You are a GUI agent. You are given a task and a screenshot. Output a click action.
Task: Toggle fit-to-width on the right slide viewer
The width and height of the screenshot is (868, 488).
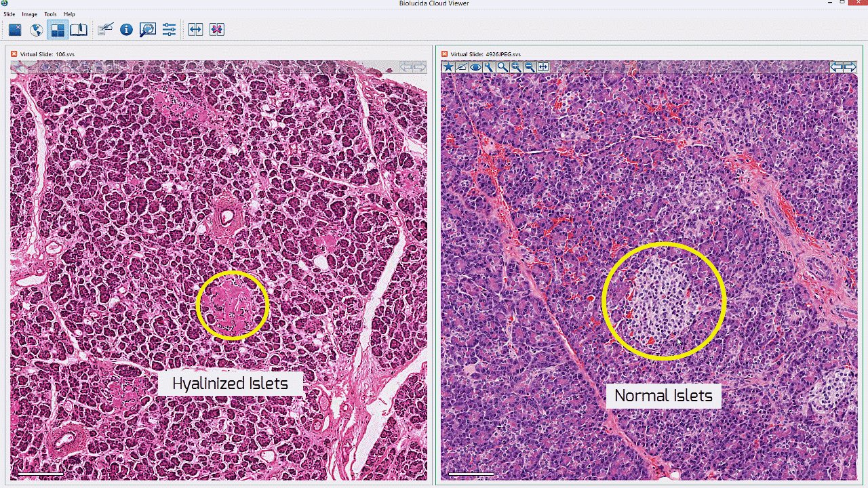(543, 67)
